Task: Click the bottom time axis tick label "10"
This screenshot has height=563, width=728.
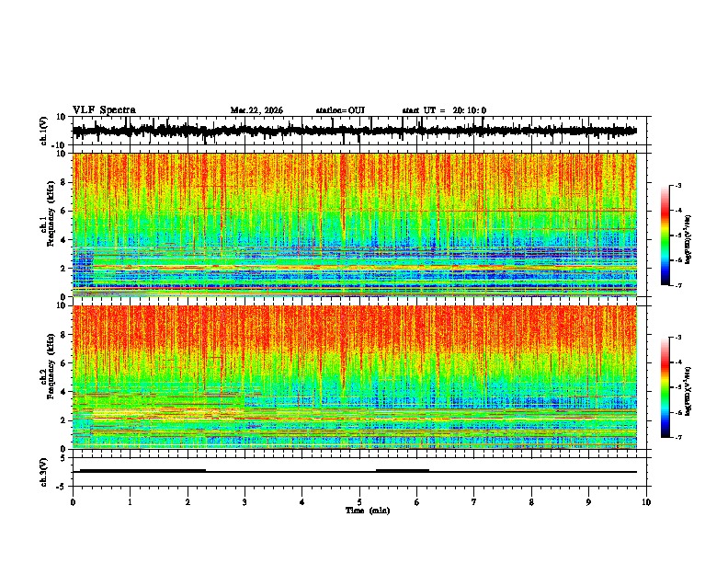Action: pyautogui.click(x=646, y=502)
